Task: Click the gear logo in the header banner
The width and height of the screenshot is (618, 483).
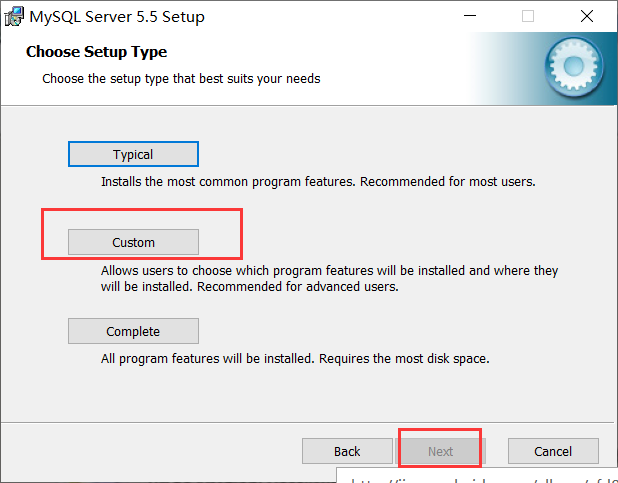Action: pyautogui.click(x=573, y=67)
